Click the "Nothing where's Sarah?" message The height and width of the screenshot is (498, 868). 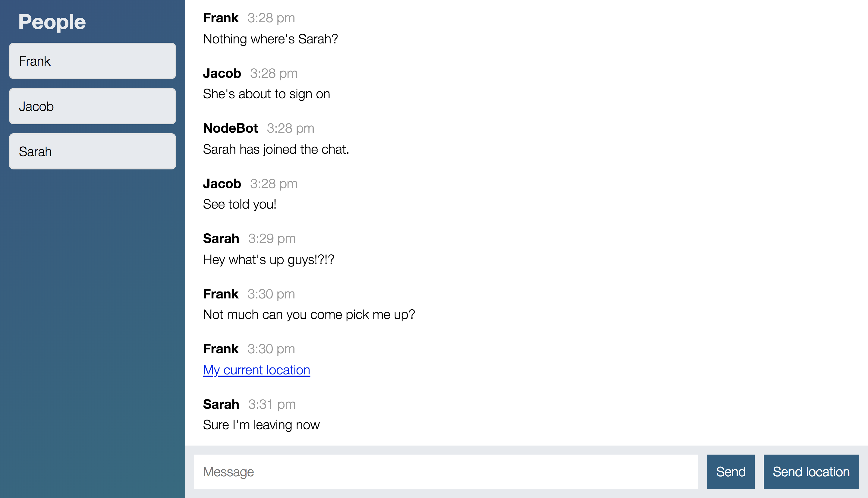click(270, 39)
